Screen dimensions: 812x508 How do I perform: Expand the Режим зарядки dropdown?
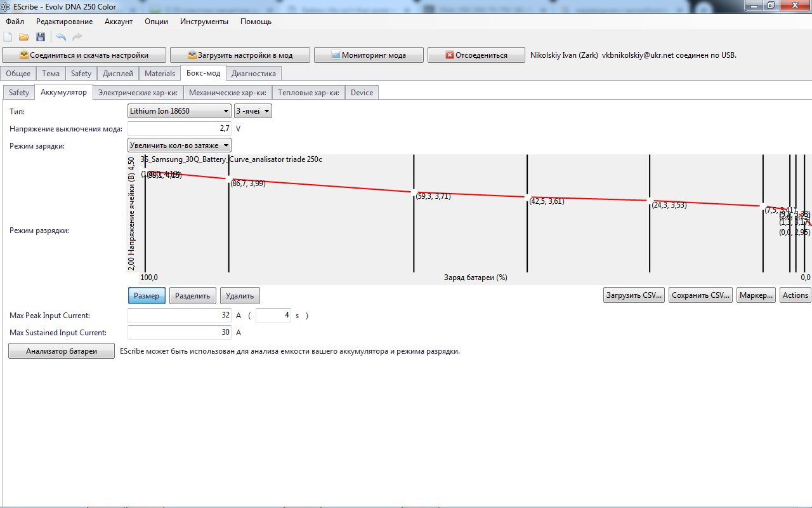(179, 145)
